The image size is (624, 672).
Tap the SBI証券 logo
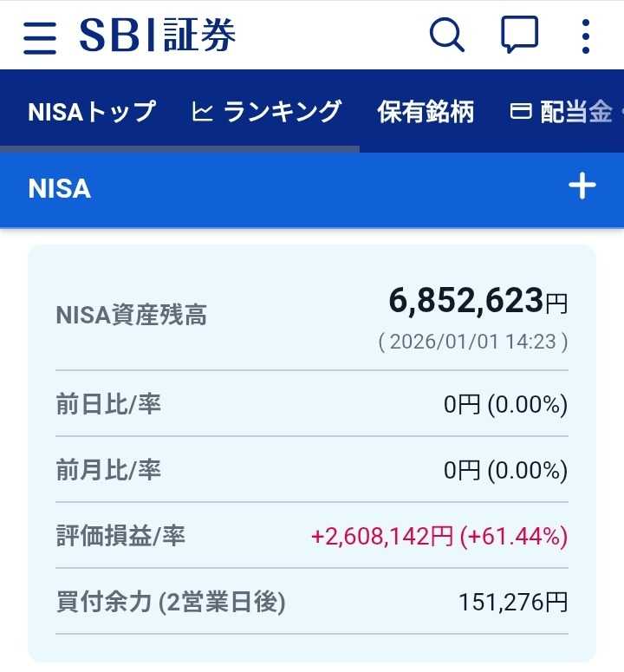point(158,36)
